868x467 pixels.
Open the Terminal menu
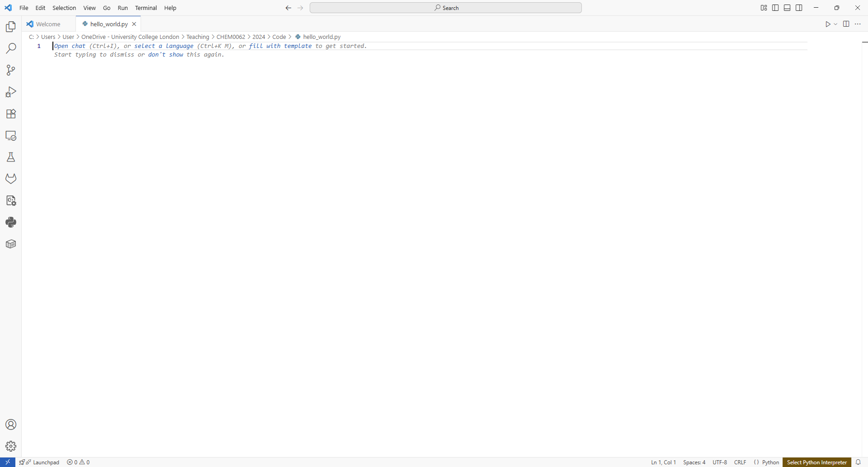[x=146, y=8]
